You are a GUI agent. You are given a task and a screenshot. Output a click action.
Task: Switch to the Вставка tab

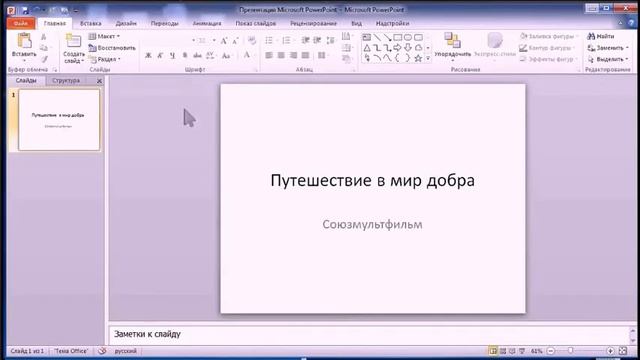click(x=91, y=23)
